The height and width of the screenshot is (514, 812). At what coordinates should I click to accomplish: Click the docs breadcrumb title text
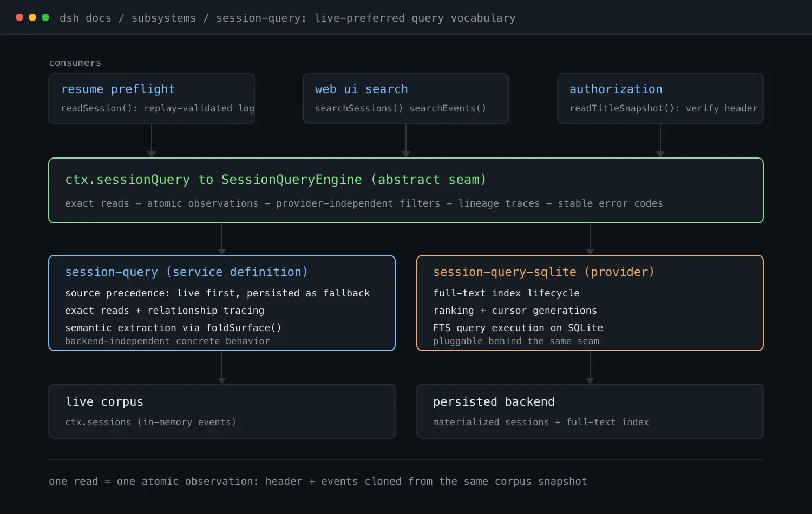click(x=287, y=18)
